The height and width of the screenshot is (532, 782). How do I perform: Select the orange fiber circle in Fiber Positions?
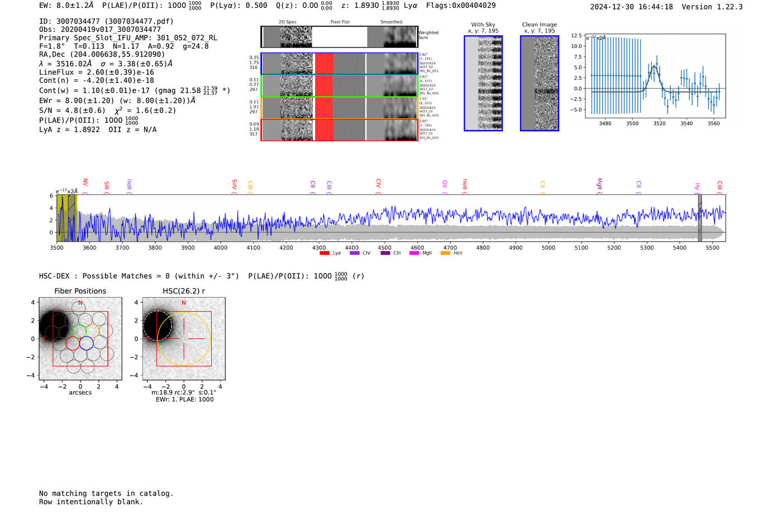pos(93,330)
